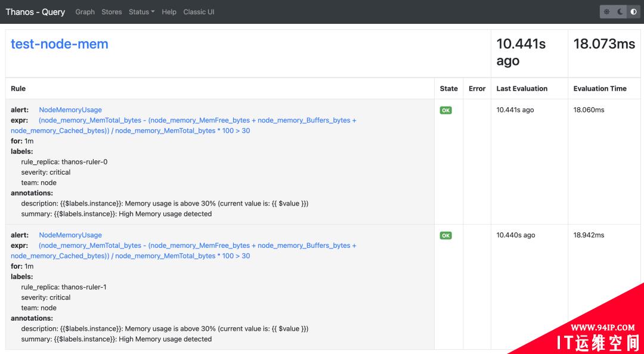Open NodeMemoryUsage alert link for thanos-ruler-0
The width and height of the screenshot is (644, 354).
pyautogui.click(x=70, y=110)
